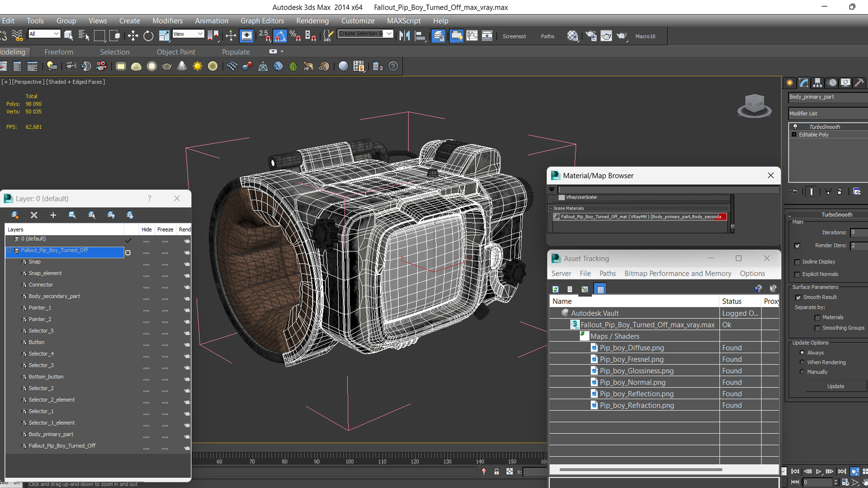Click Server tab in Asset Tracking panel
The height and width of the screenshot is (488, 868).
pyautogui.click(x=561, y=273)
